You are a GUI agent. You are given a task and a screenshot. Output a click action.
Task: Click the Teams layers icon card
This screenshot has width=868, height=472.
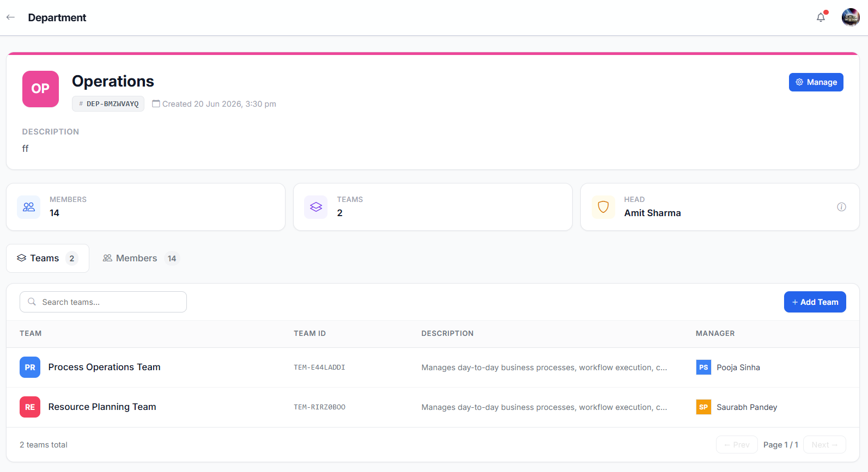[316, 207]
